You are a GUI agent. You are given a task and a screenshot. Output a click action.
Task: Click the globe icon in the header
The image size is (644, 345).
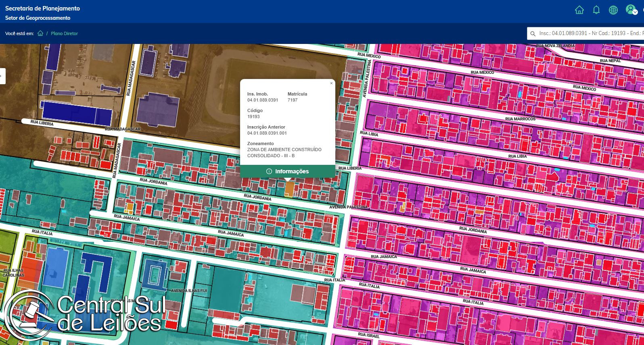[613, 10]
